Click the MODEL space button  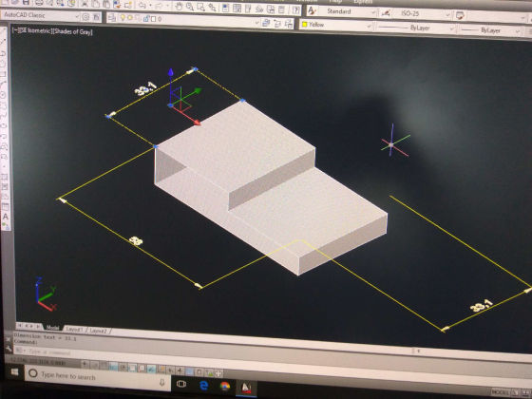pyautogui.click(x=501, y=392)
